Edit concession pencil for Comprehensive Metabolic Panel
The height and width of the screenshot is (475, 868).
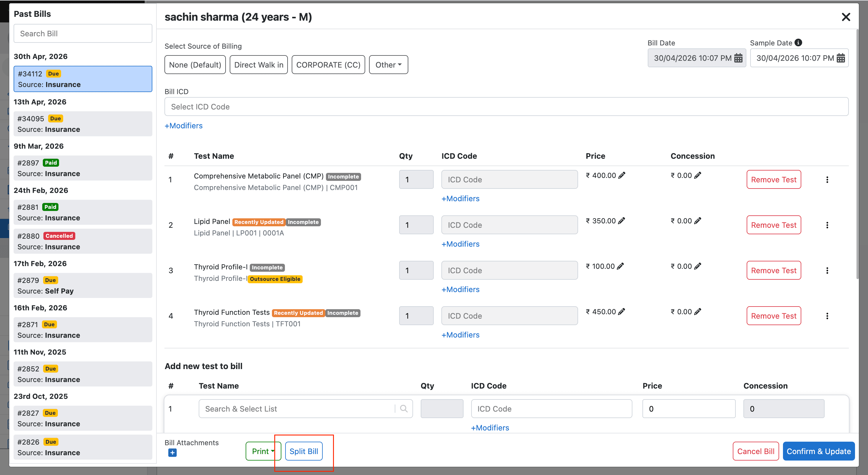coord(697,175)
